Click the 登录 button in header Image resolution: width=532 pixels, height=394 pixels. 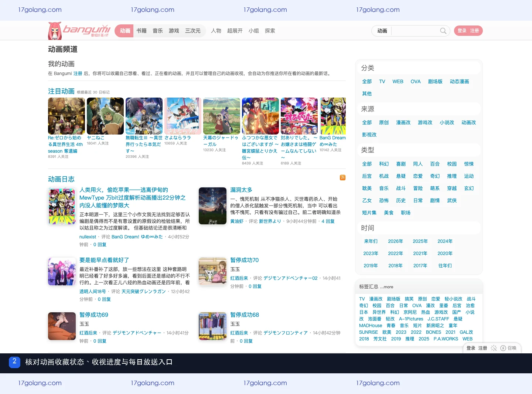point(462,31)
